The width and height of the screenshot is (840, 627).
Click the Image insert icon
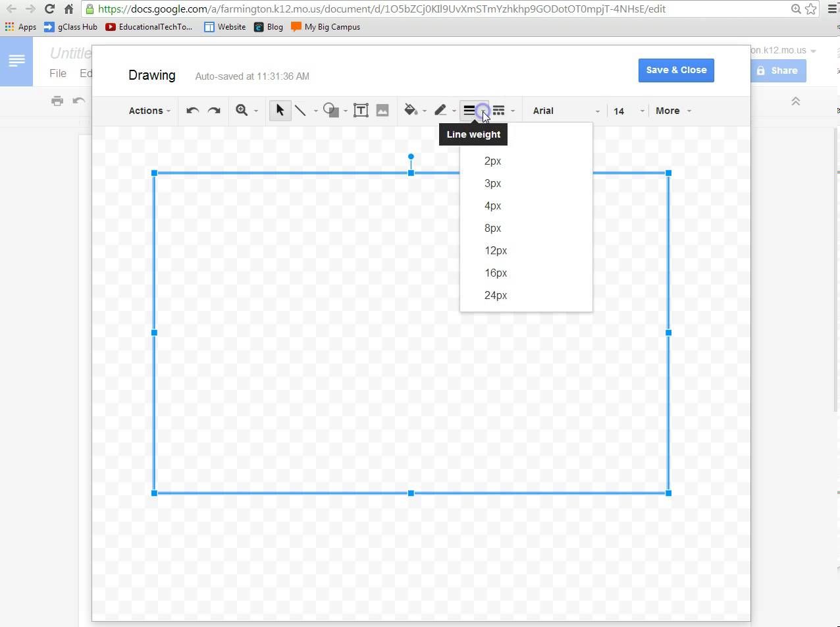click(382, 111)
